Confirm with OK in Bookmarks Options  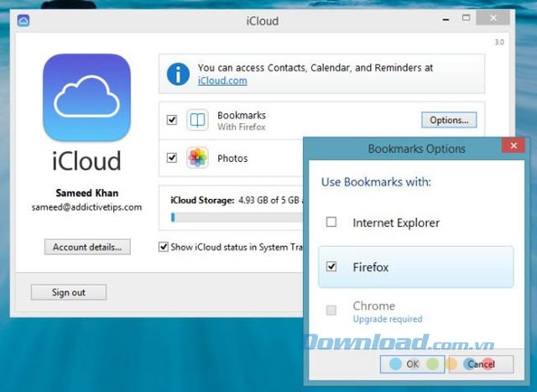412,364
